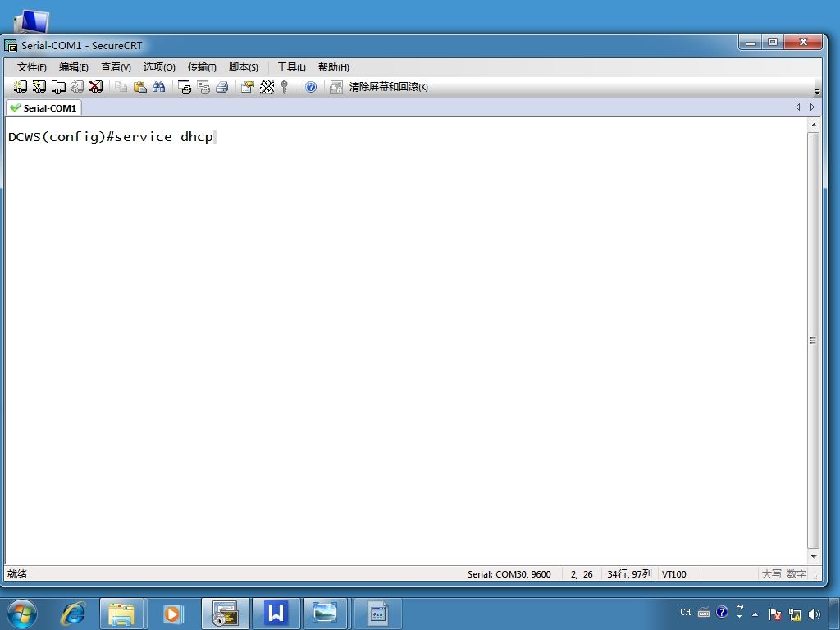Click the last taskbar application icon

click(377, 614)
